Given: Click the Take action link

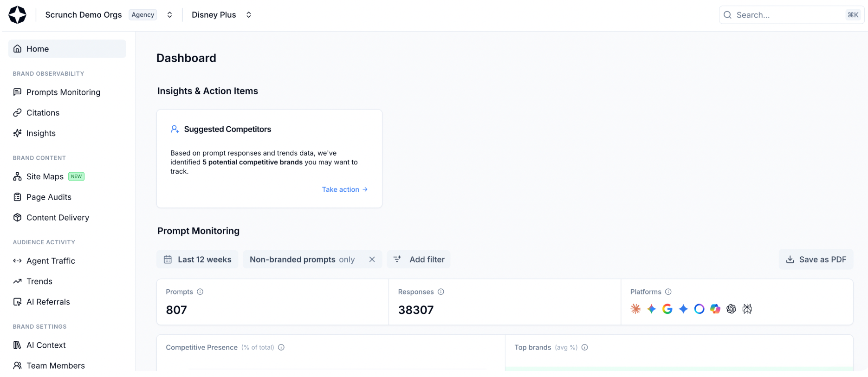Looking at the screenshot, I should [344, 189].
